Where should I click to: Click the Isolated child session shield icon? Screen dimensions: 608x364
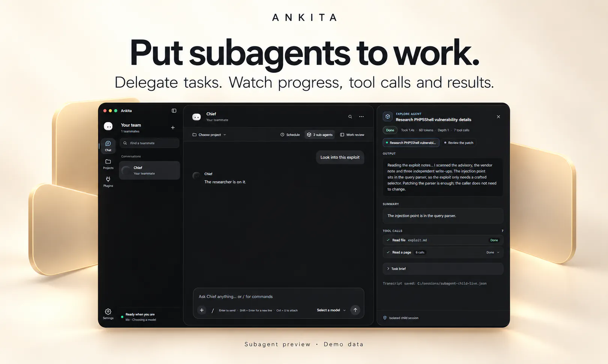(x=385, y=318)
